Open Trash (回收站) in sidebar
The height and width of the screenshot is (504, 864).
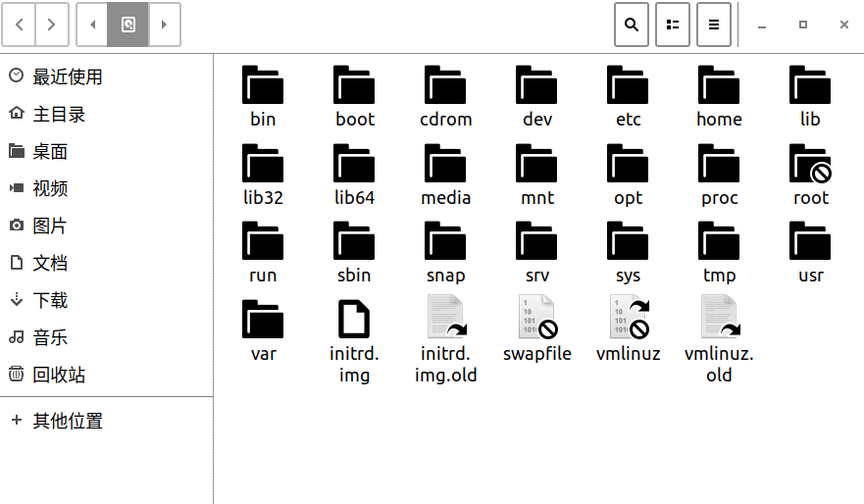pyautogui.click(x=106, y=375)
